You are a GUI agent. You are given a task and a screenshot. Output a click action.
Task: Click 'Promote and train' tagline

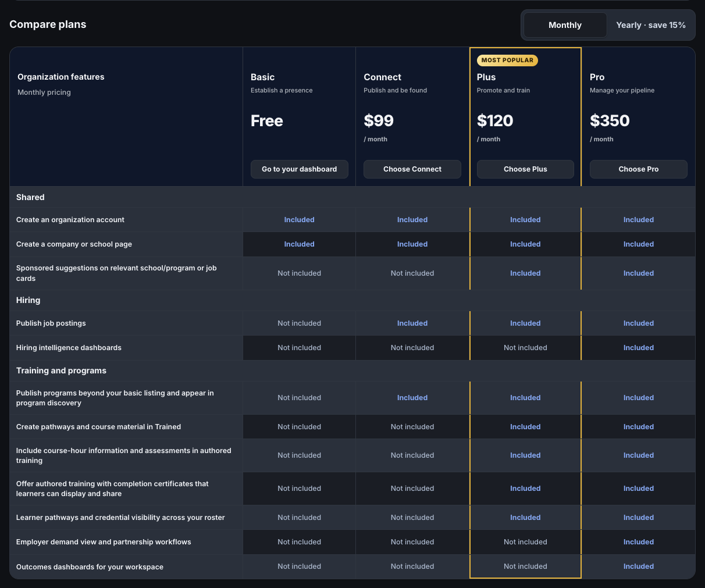click(503, 90)
